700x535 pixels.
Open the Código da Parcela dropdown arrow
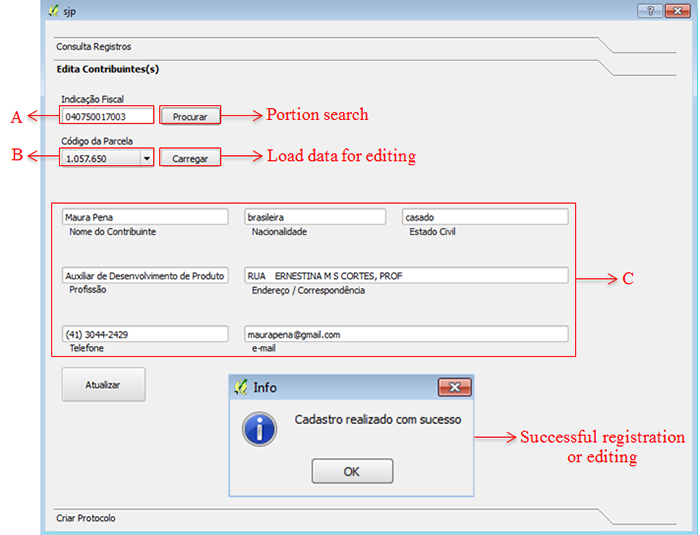coord(146,158)
